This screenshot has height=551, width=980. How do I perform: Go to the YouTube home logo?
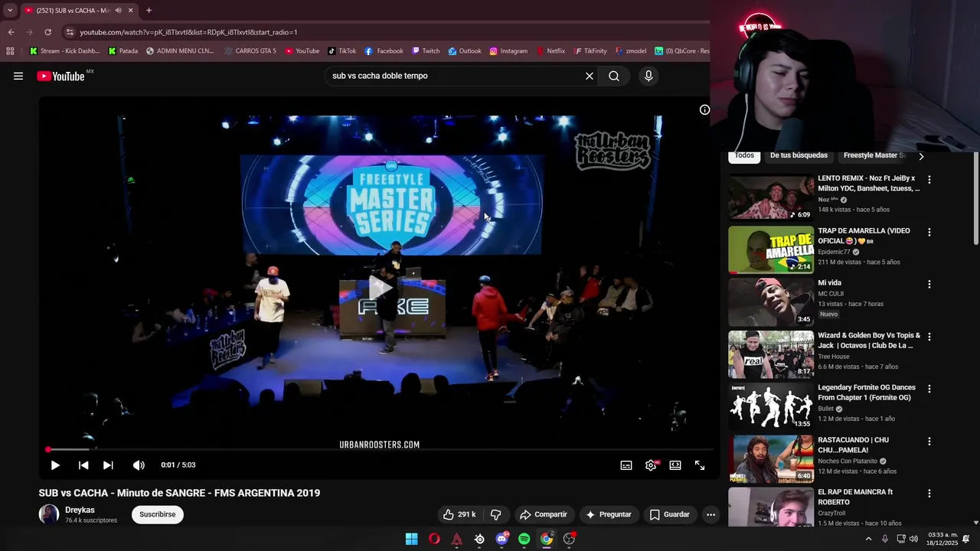pyautogui.click(x=60, y=76)
